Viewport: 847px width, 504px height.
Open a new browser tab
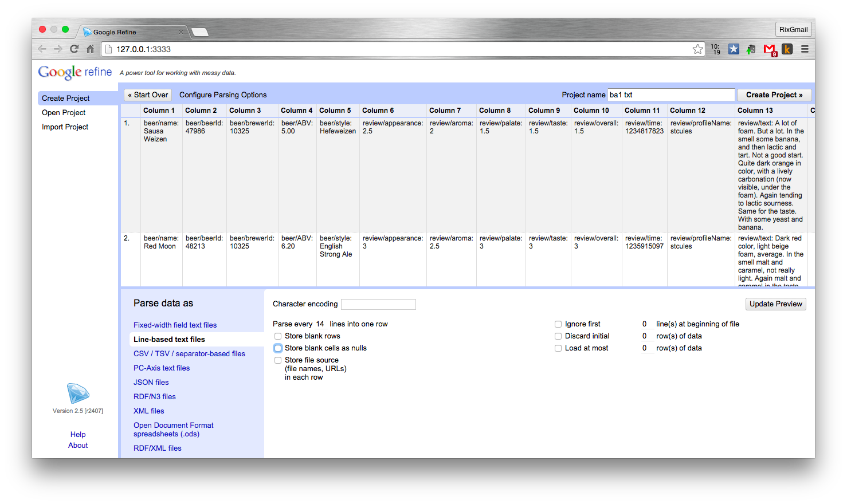(199, 32)
